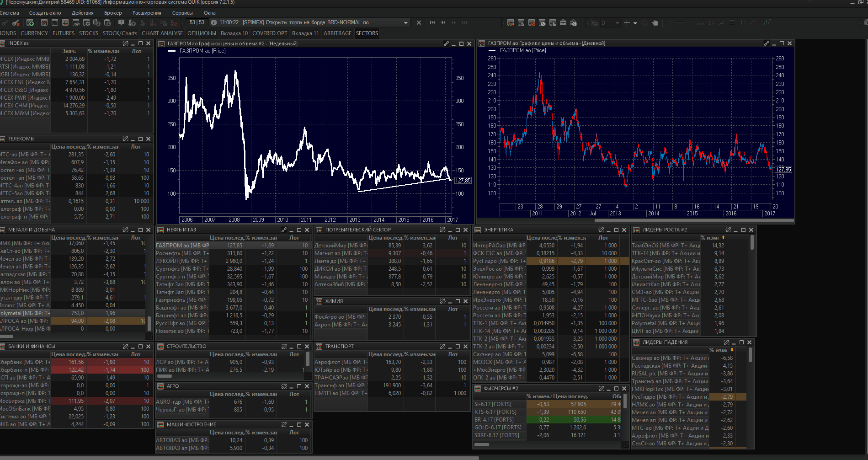868x460 pixels.
Task: Click the handshake deals table icon
Action: (x=511, y=22)
